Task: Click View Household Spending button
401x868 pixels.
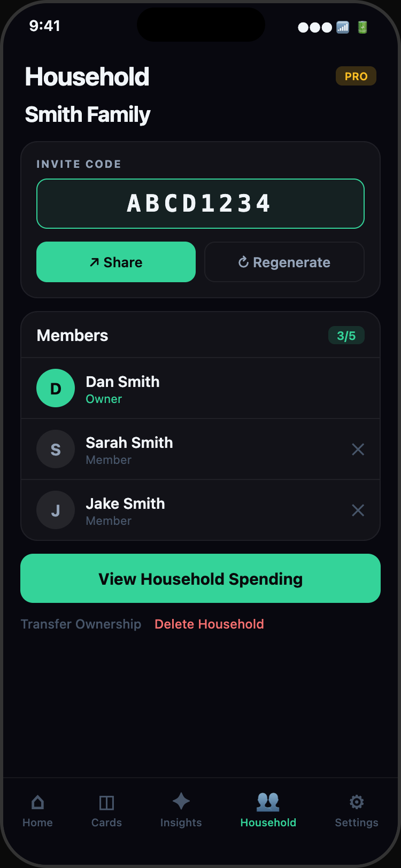Action: (200, 578)
